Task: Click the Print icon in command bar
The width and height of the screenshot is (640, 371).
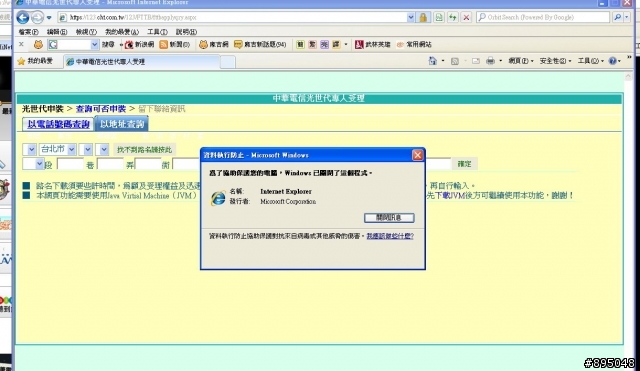Action: tap(490, 61)
